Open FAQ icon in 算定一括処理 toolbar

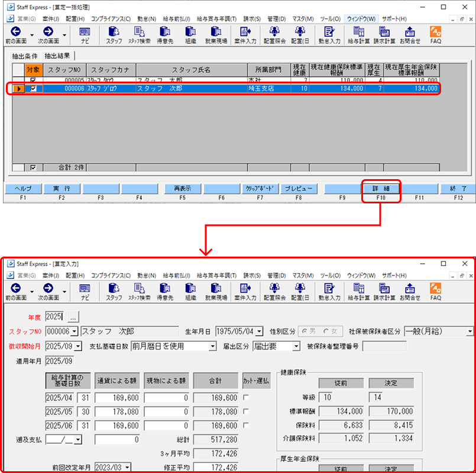436,32
